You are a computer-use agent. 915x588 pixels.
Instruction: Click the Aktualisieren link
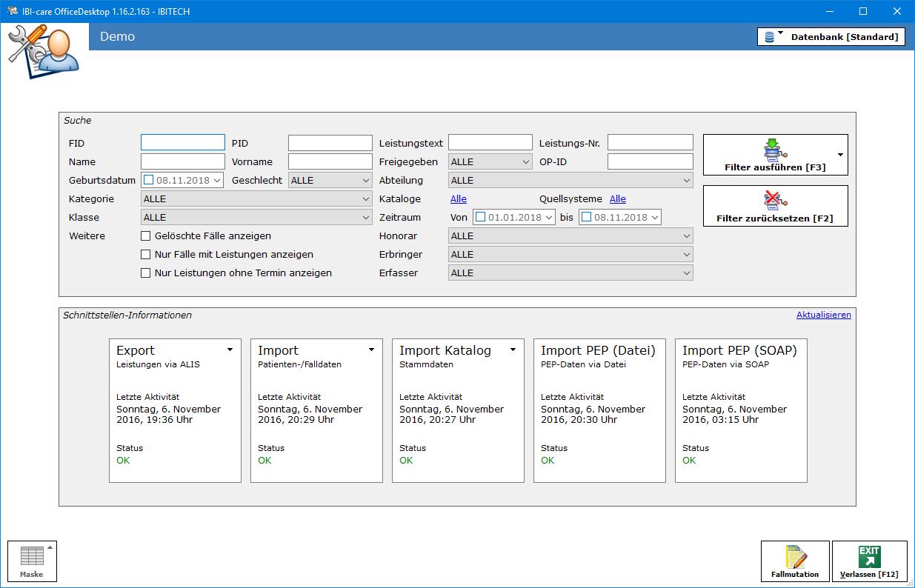click(823, 315)
